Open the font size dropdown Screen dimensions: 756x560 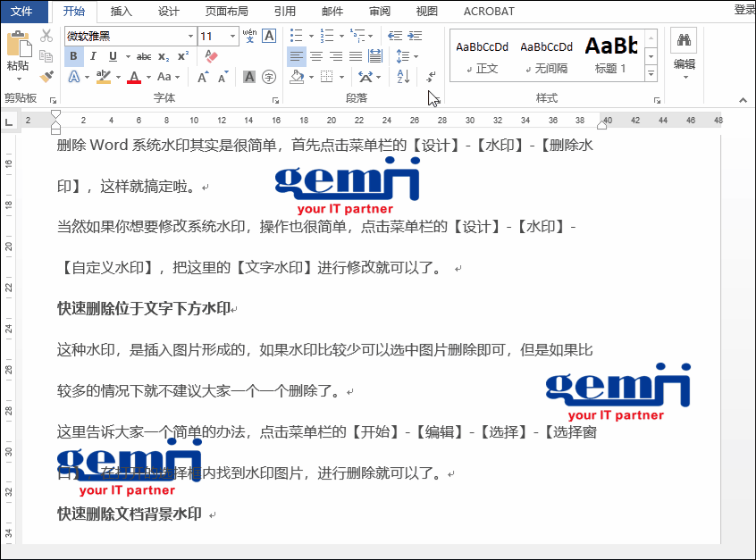click(x=231, y=35)
